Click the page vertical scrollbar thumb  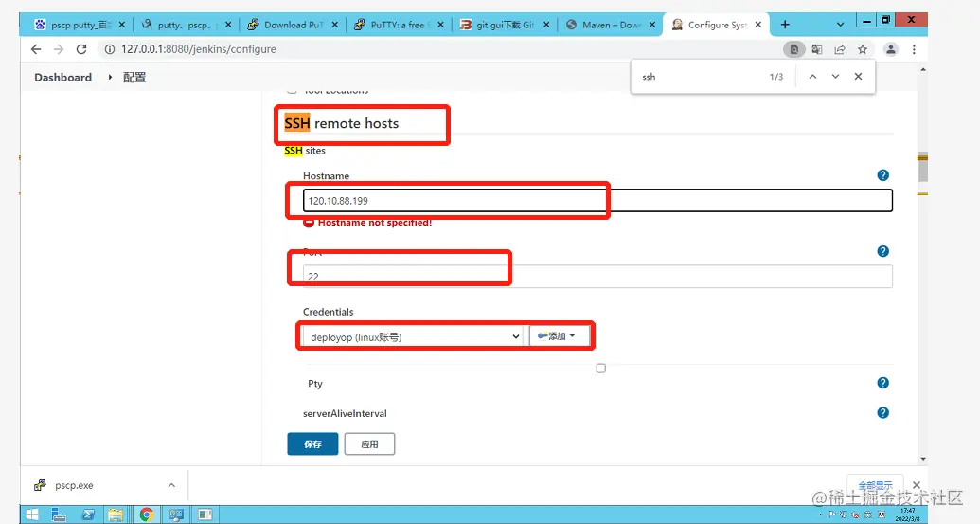pyautogui.click(x=922, y=168)
